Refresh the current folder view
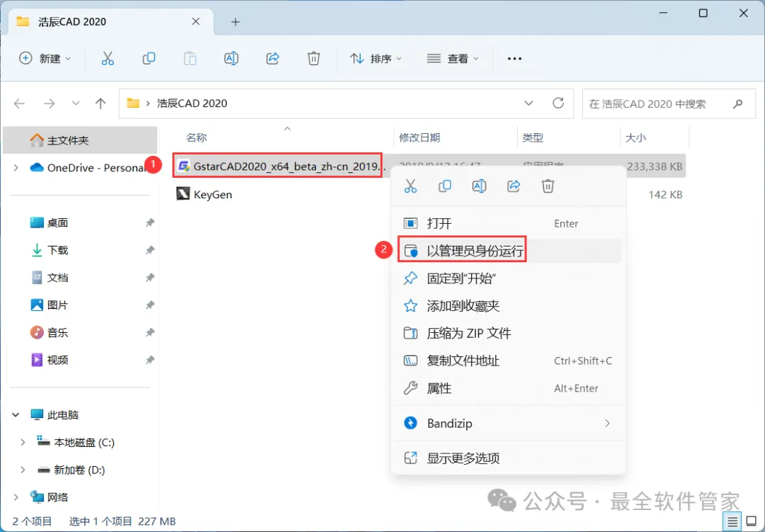The width and height of the screenshot is (765, 532). point(558,103)
